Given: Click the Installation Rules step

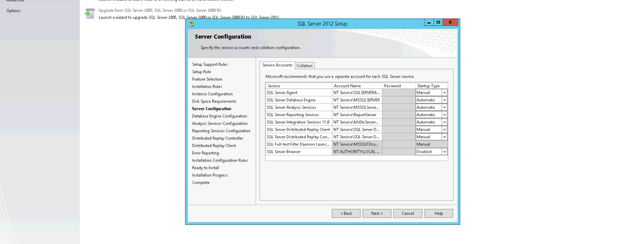Looking at the screenshot, I should click(207, 86).
